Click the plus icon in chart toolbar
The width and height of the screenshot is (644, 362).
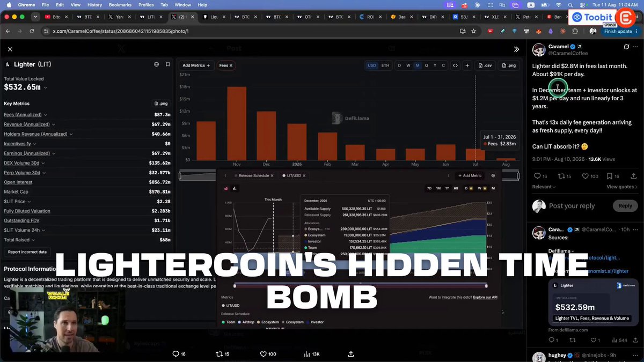467,65
